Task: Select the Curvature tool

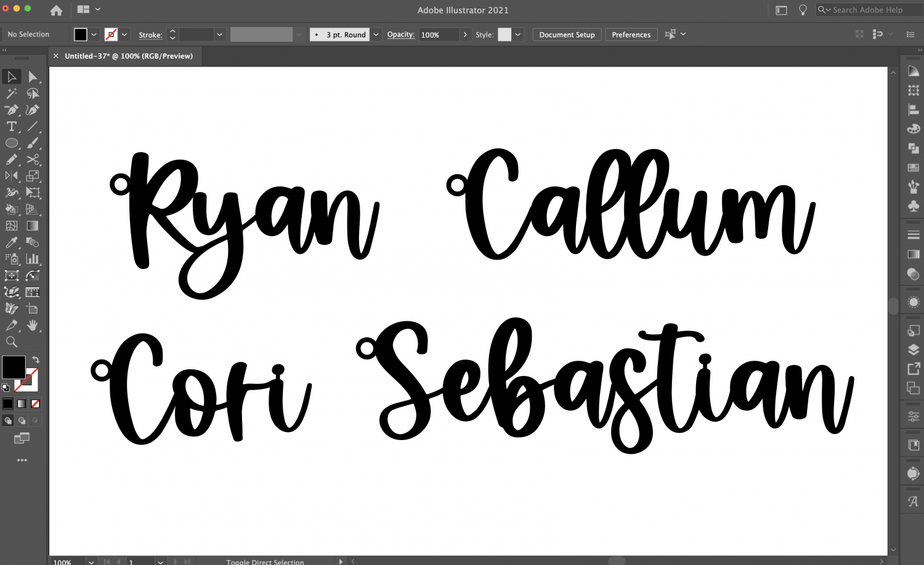Action: tap(33, 110)
